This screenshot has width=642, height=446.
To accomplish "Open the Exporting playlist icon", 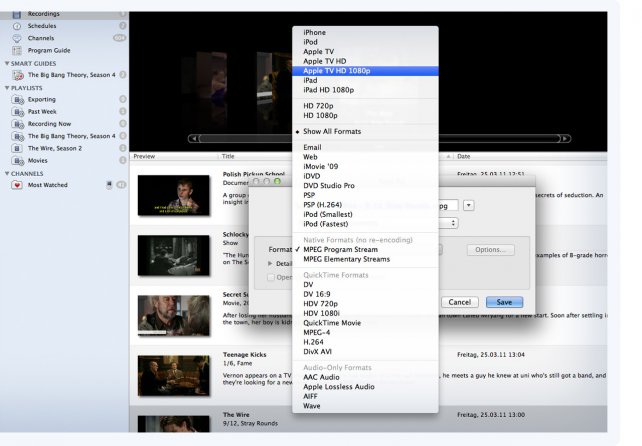I will pos(18,100).
